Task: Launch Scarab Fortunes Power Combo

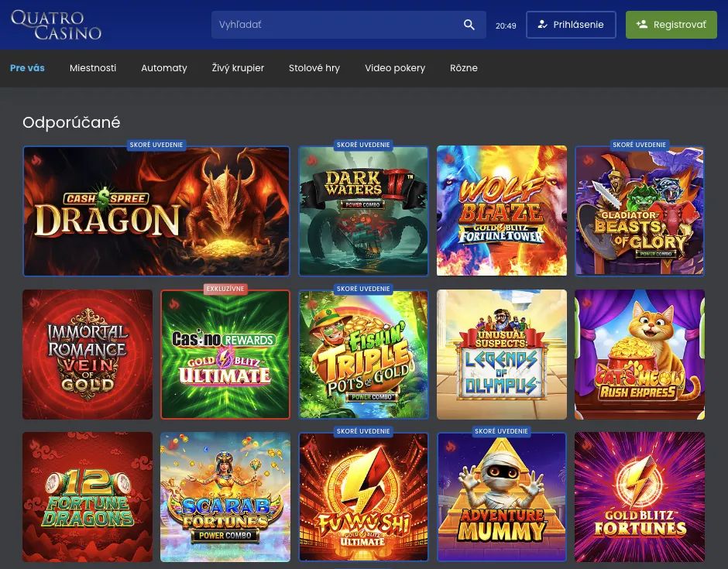Action: pos(225,497)
